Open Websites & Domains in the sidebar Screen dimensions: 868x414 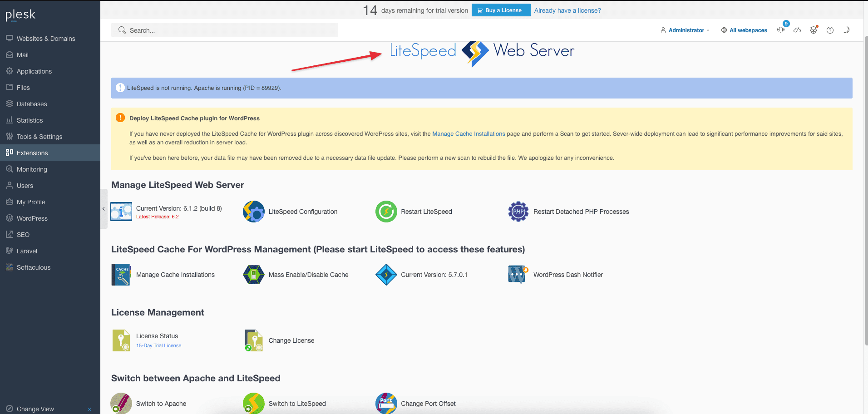pos(45,39)
